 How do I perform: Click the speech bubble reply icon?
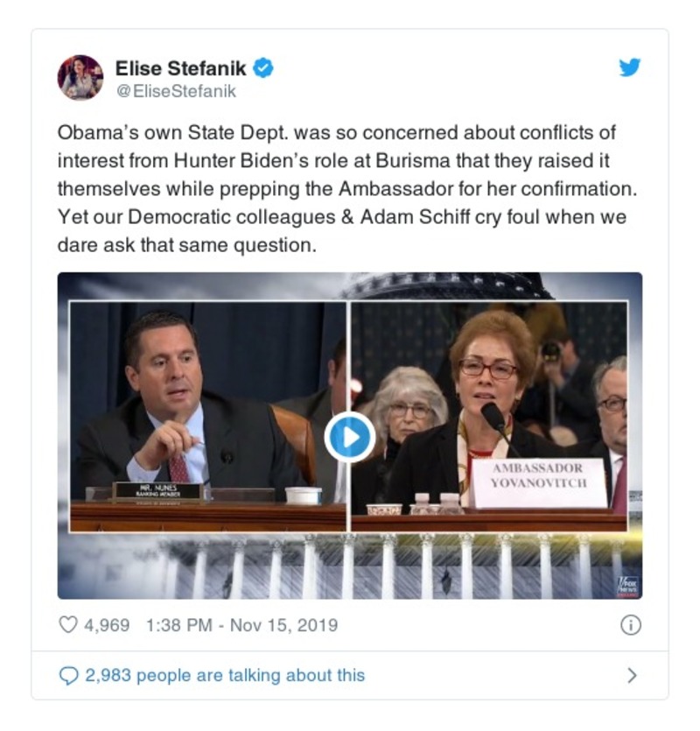point(67,675)
